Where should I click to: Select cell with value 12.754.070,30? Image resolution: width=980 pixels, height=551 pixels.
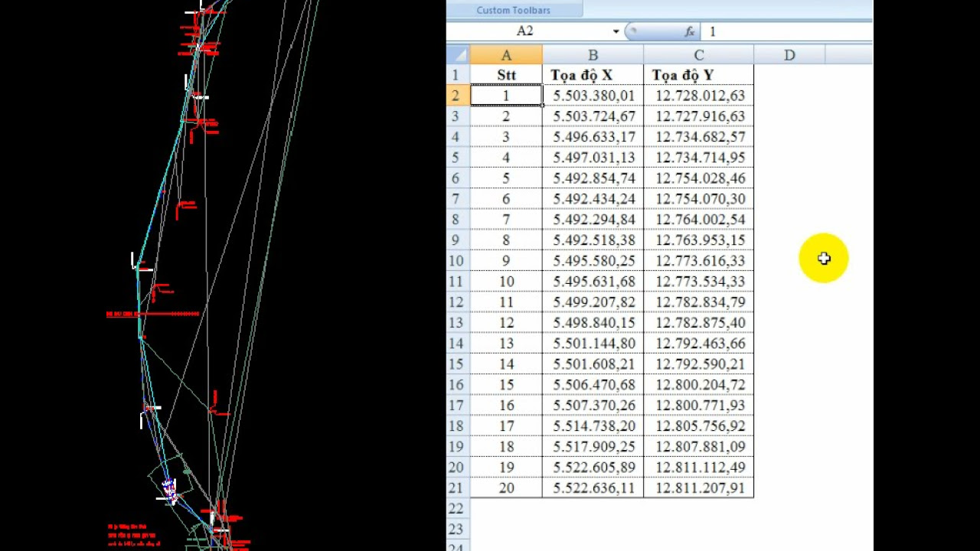[x=698, y=199]
